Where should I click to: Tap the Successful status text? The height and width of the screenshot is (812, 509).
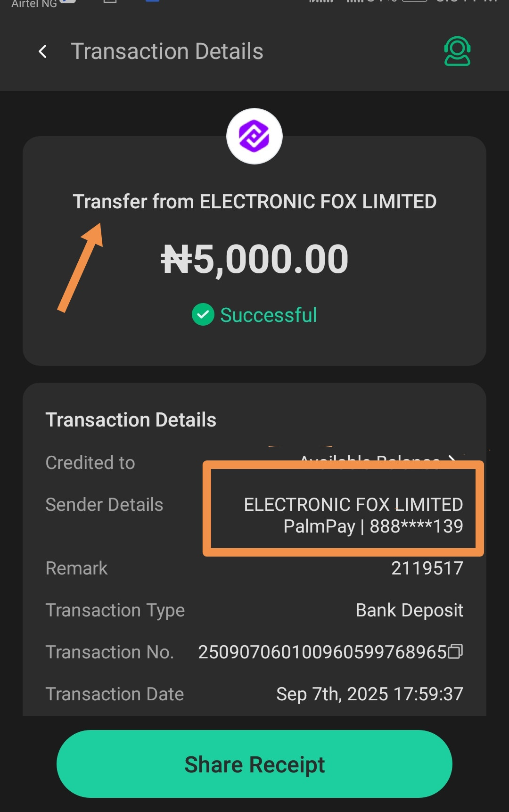point(268,315)
